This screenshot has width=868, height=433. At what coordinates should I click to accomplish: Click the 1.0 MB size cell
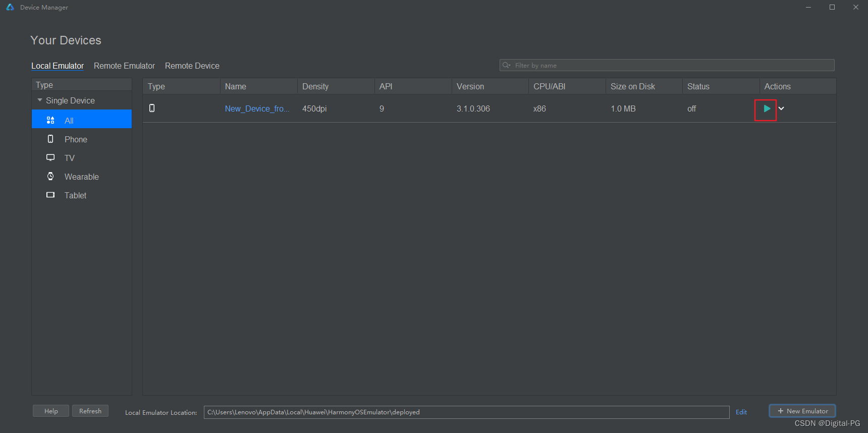[623, 109]
